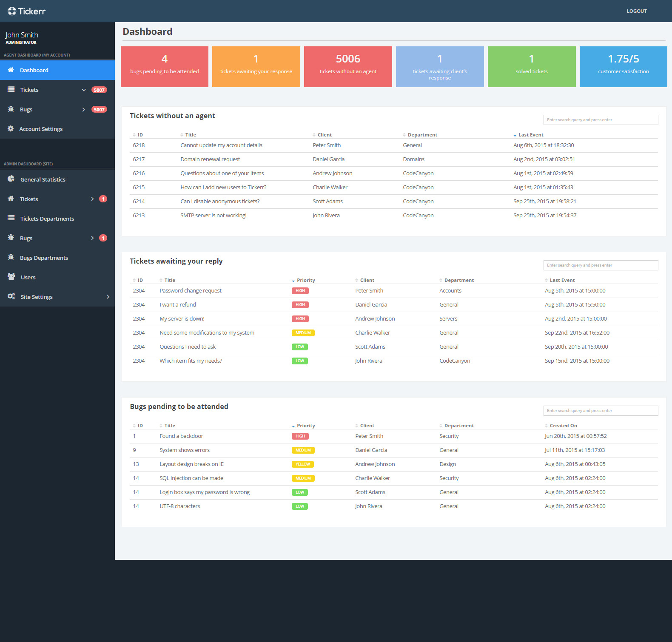The width and height of the screenshot is (672, 642).
Task: Click the LOGOUT link
Action: click(637, 11)
